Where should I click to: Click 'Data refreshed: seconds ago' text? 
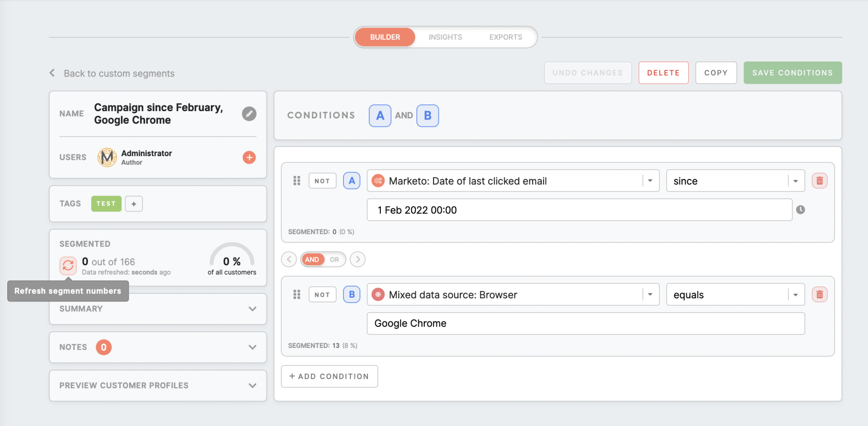point(126,272)
